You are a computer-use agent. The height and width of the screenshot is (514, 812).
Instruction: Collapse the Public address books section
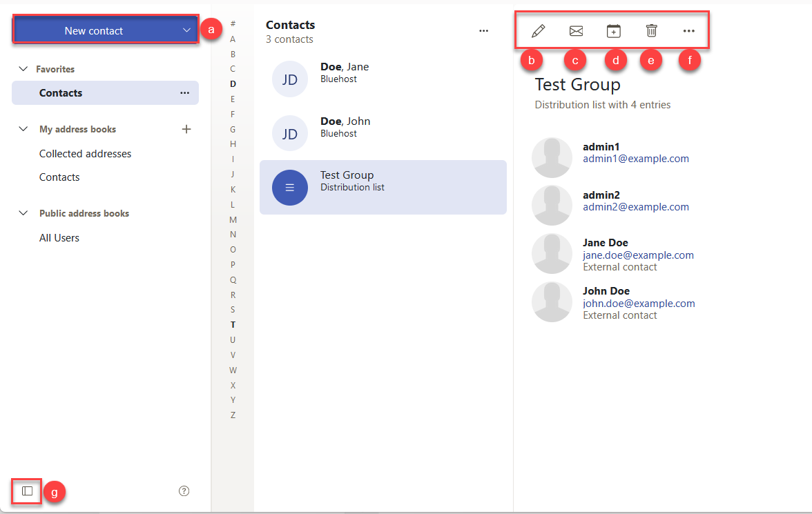[x=23, y=213]
